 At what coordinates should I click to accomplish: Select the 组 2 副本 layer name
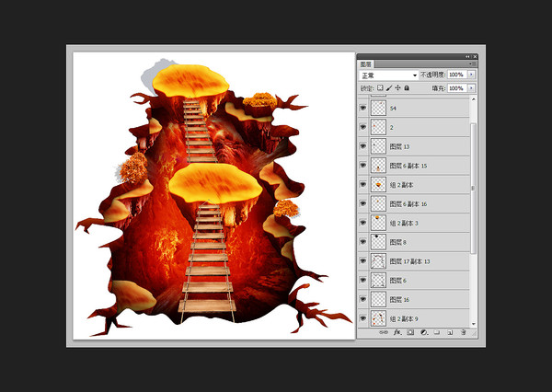pos(401,185)
